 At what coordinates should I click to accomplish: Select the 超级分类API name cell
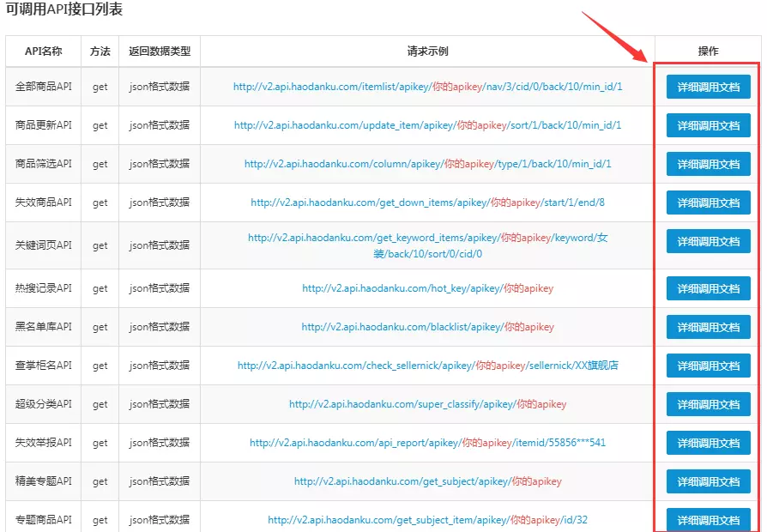tap(44, 404)
